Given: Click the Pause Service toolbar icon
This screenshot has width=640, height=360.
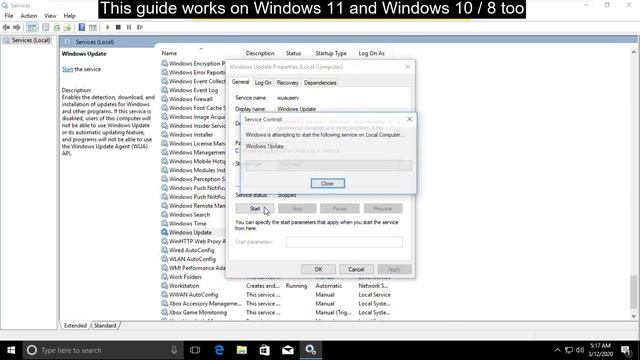Looking at the screenshot, I should [x=129, y=27].
